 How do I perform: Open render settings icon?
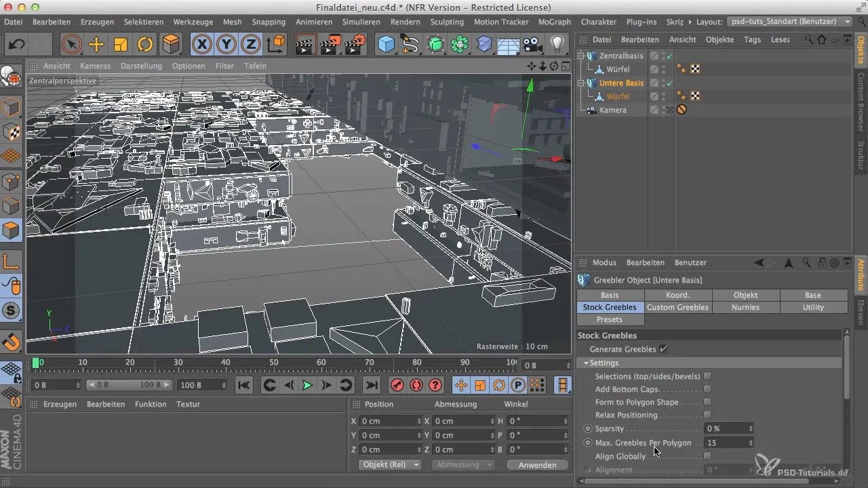click(355, 45)
